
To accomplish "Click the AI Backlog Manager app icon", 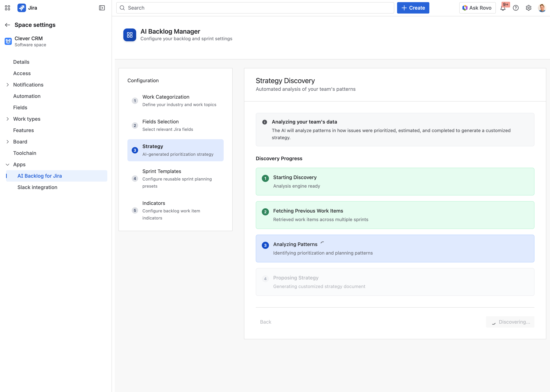I will (130, 35).
